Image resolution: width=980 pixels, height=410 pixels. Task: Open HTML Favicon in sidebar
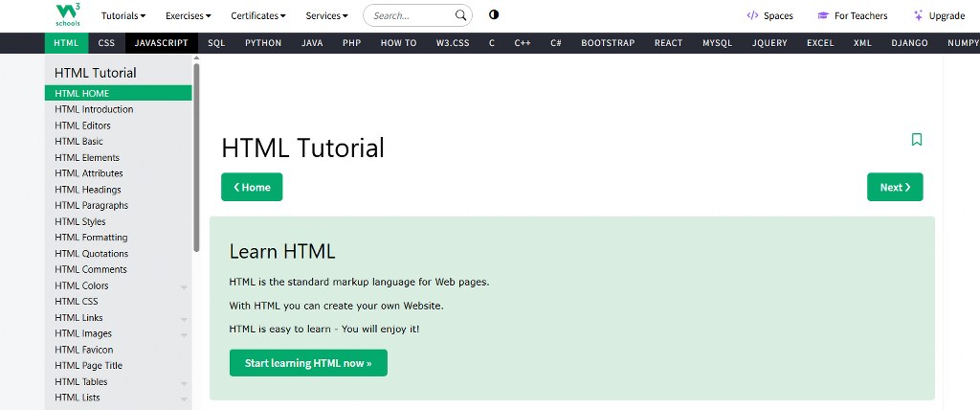(x=118, y=350)
